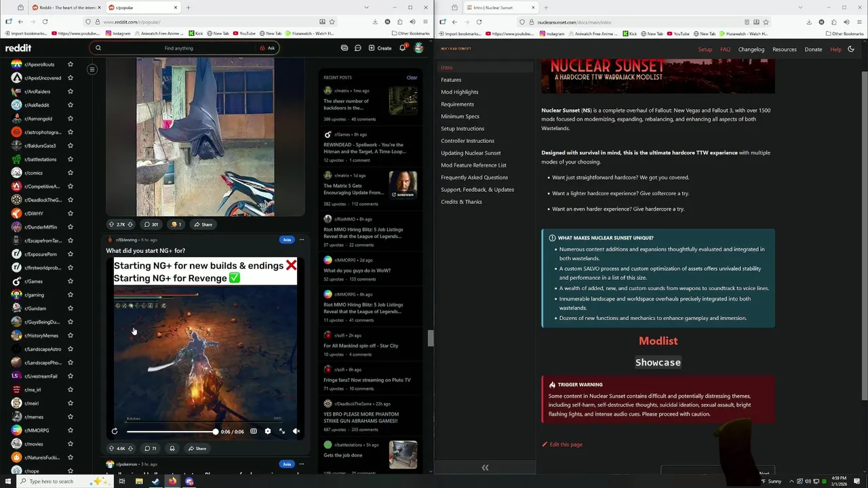Open more options on r/Eldenring post
Screen dimensions: 868x488
pyautogui.click(x=302, y=240)
